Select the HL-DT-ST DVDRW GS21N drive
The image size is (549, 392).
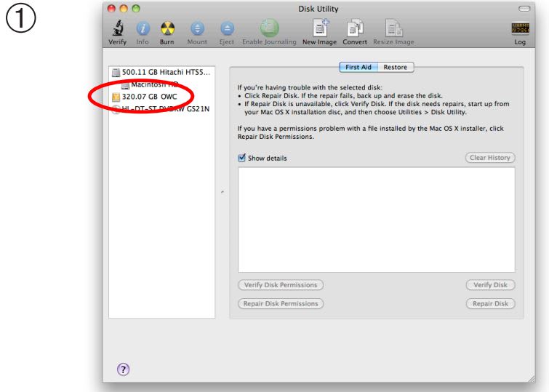[161, 109]
